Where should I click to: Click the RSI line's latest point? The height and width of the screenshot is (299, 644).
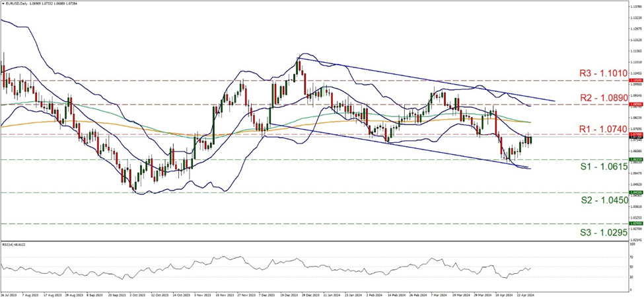pyautogui.click(x=530, y=268)
